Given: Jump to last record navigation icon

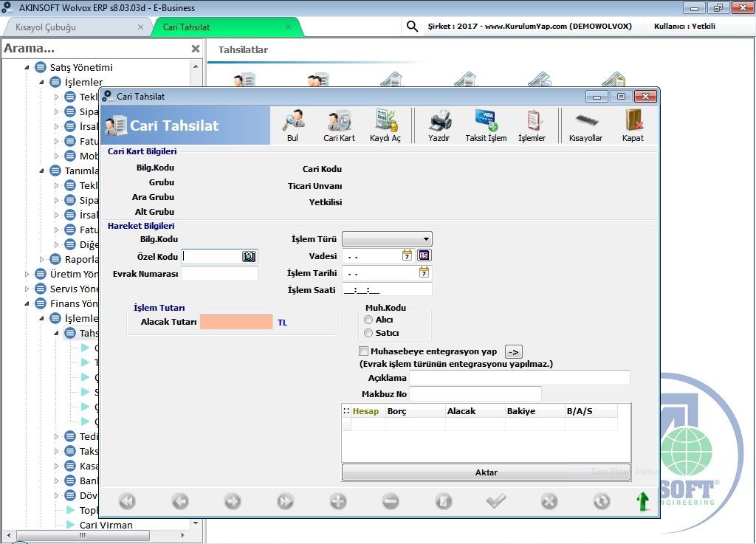Looking at the screenshot, I should point(285,502).
